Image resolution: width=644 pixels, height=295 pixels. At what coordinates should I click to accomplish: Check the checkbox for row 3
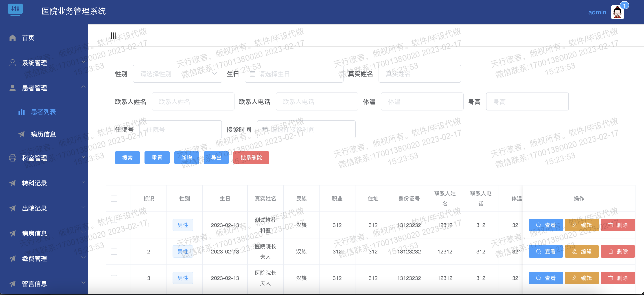[114, 278]
